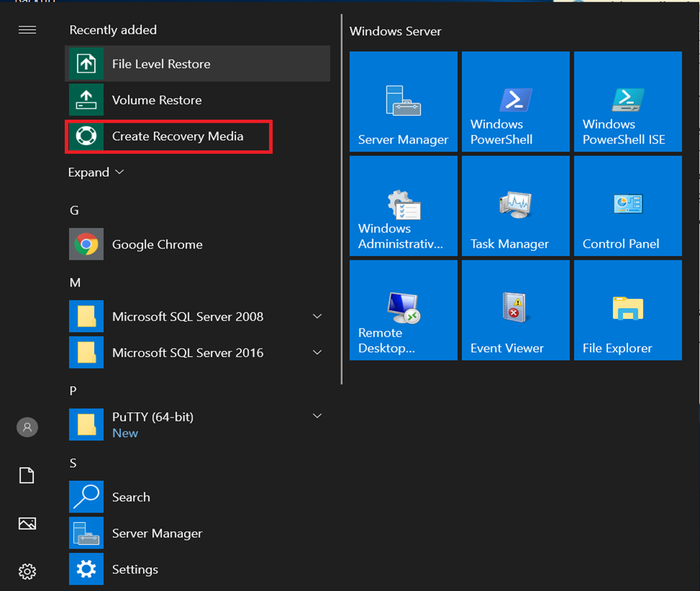700x591 pixels.
Task: Expand the PuTTY (64-bit) folder
Action: [x=317, y=417]
